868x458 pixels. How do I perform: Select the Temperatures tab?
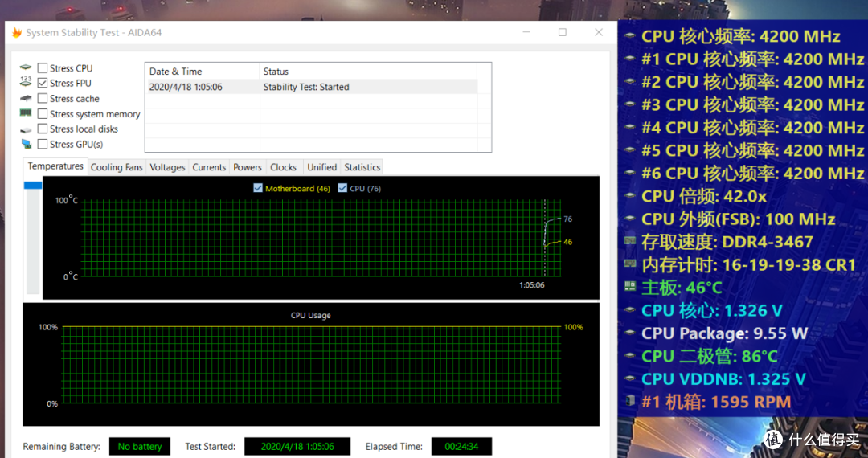point(55,166)
